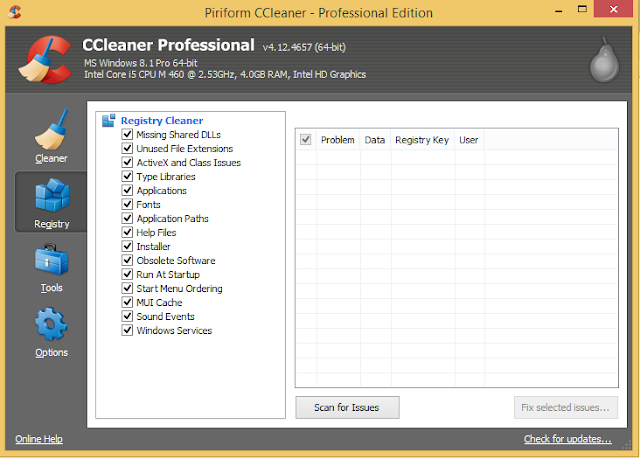
Task: Minimize the CCleaner window
Action: pos(559,10)
